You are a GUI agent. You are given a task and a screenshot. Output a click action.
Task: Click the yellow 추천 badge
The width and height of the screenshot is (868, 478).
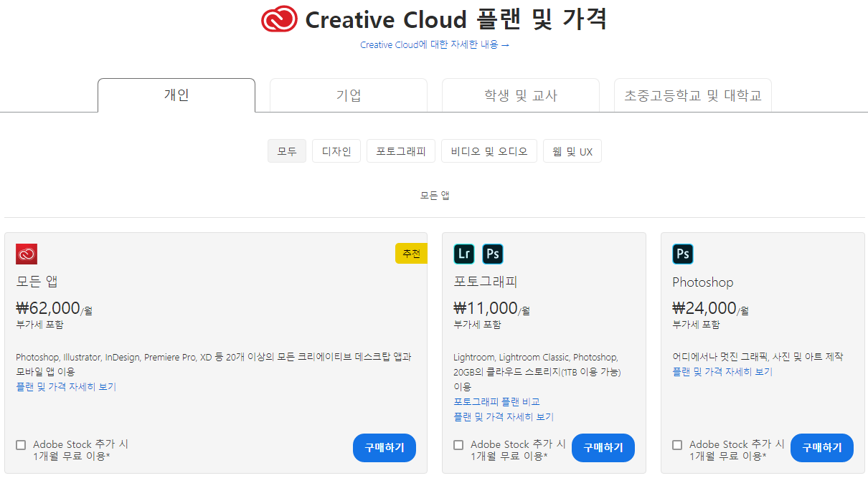click(411, 254)
